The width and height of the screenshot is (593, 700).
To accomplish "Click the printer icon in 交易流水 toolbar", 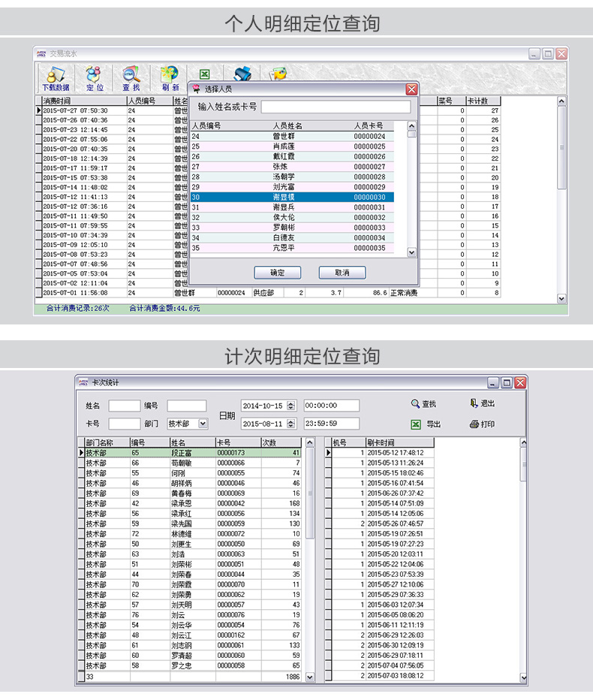I will pos(242,74).
